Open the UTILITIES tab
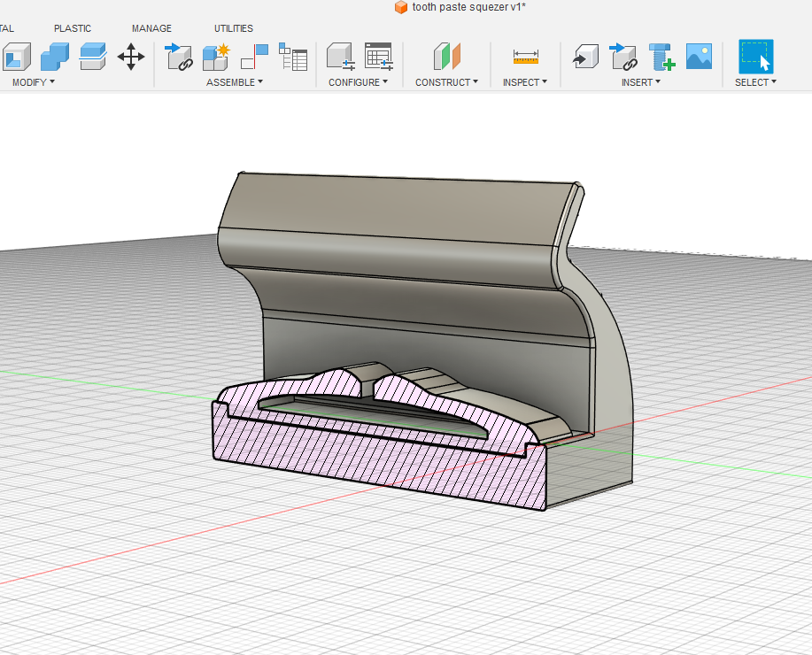Image resolution: width=812 pixels, height=655 pixels. [234, 28]
